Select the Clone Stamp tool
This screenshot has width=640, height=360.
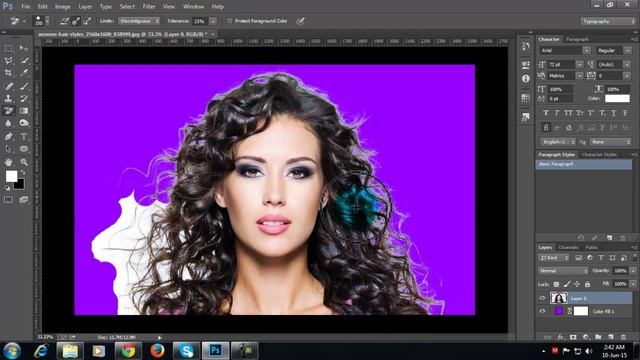pyautogui.click(x=8, y=98)
